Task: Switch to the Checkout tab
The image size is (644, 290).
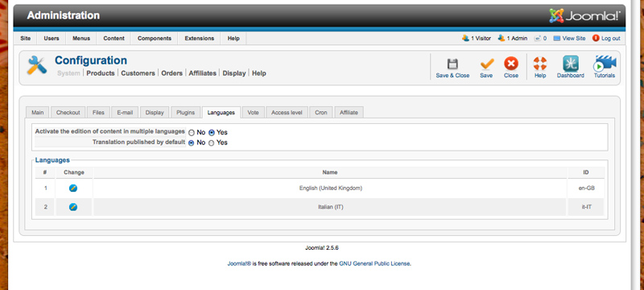Action: pos(68,113)
